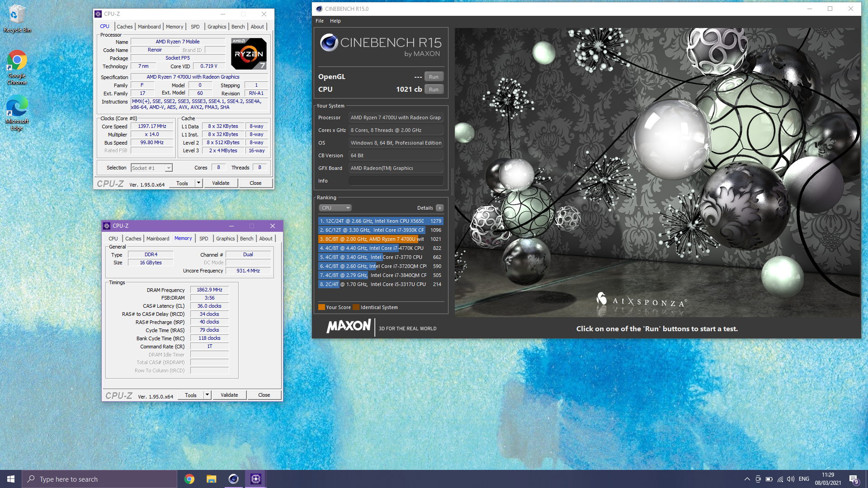Click Tools button in lower CPU-Z
This screenshot has height=488, width=868.
(x=191, y=395)
